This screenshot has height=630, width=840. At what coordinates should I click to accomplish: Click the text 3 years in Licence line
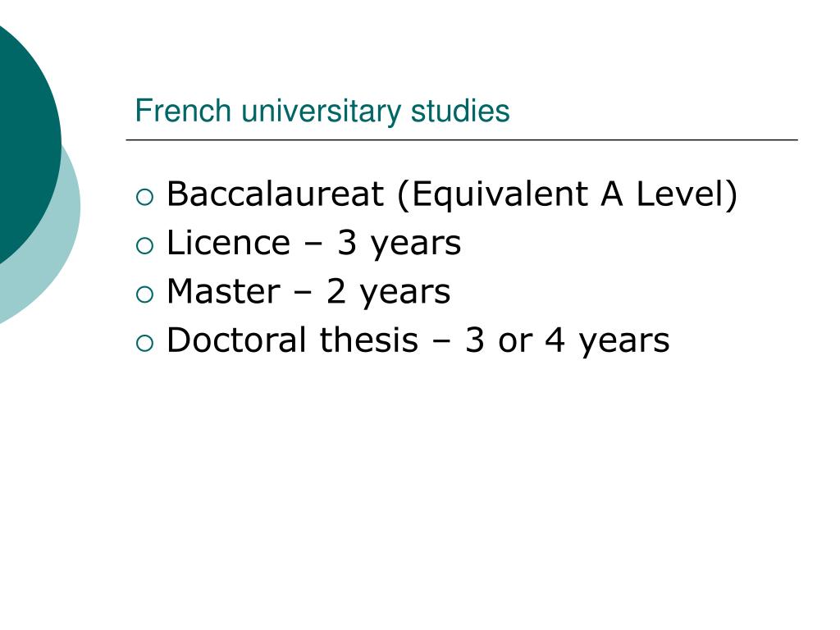click(x=399, y=244)
